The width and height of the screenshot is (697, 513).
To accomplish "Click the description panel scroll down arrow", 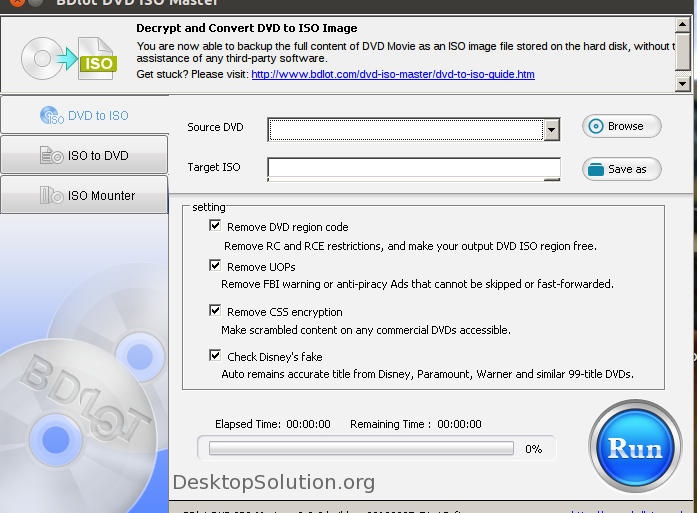I will pyautogui.click(x=682, y=84).
